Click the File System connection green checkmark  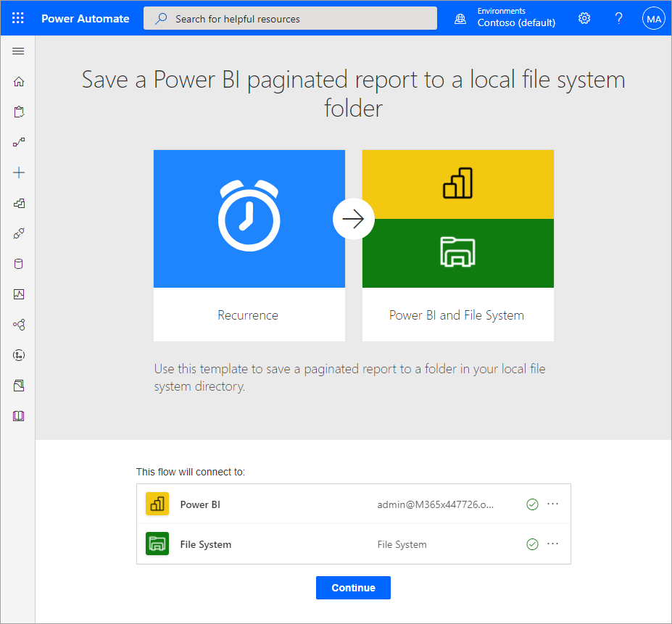[532, 544]
